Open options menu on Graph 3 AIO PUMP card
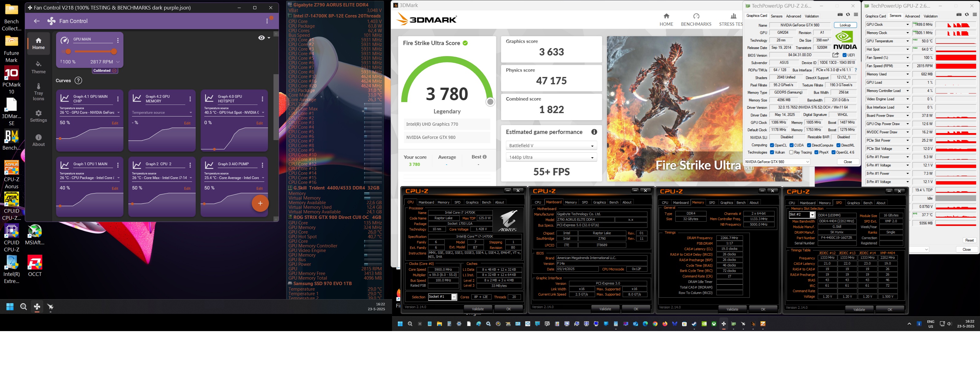The height and width of the screenshot is (378, 980). pos(262,165)
